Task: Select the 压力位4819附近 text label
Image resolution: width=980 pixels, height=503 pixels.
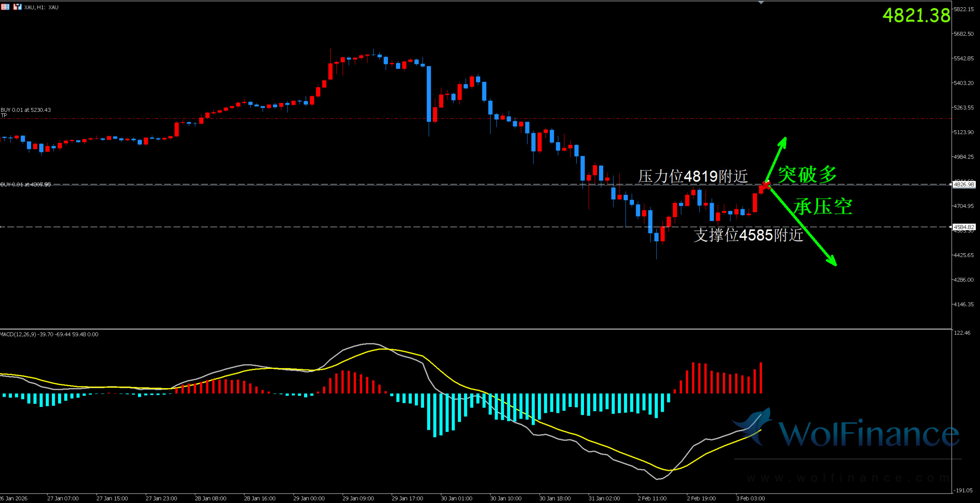Action: coord(693,176)
